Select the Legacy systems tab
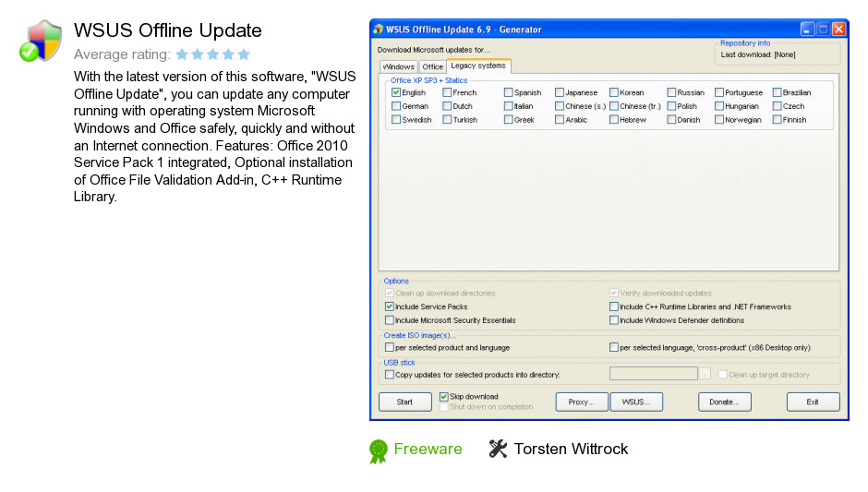The width and height of the screenshot is (868, 492). click(x=478, y=66)
